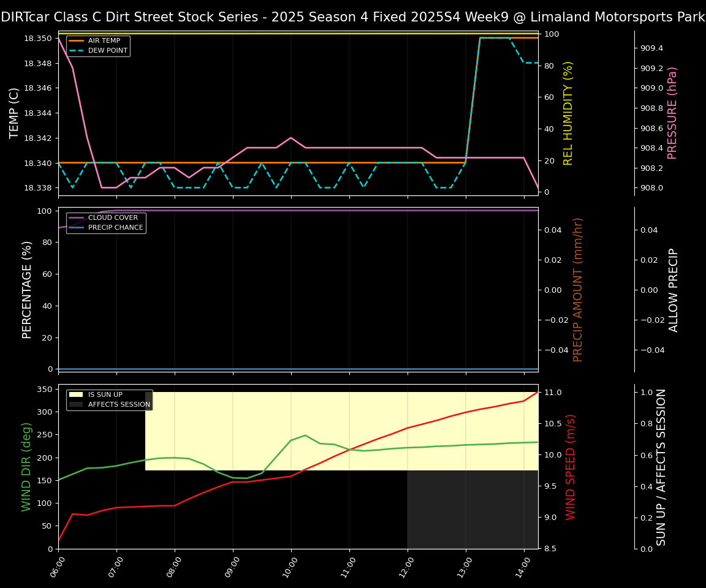
Task: Click the chart title mentioning Limaland Motorsports Park
Action: (x=353, y=17)
